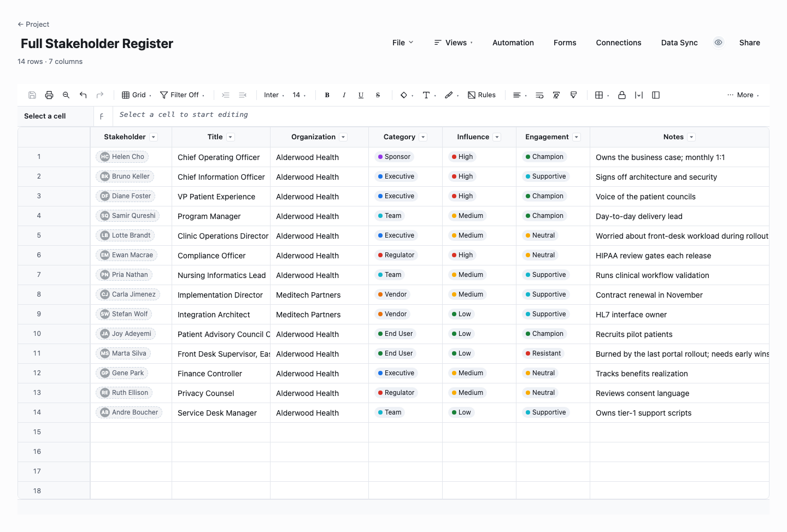Image resolution: width=787 pixels, height=532 pixels.
Task: Click the Print icon
Action: tap(49, 95)
